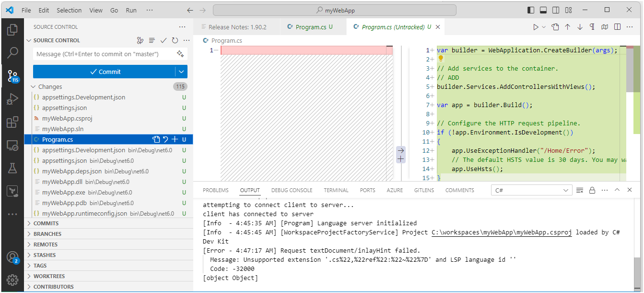Click the GitLens graph icon in Source Control header
The image size is (644, 293).
[140, 40]
